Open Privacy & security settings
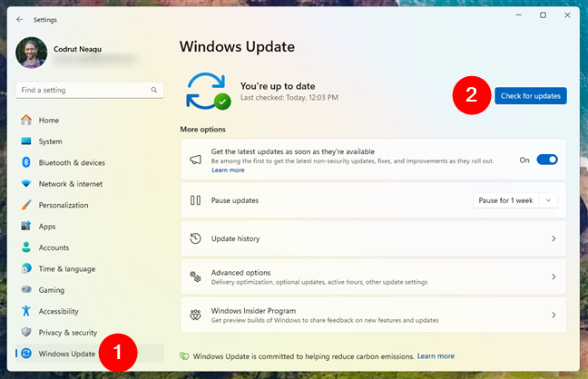 (x=90, y=333)
